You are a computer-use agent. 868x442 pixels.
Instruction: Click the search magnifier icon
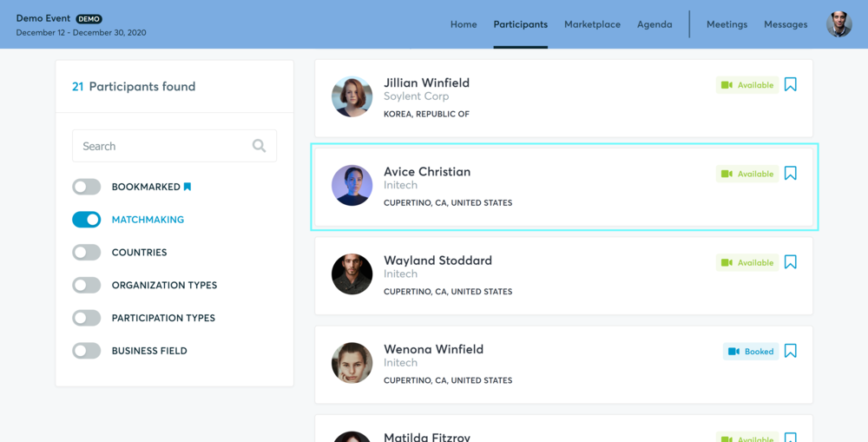[x=259, y=146]
